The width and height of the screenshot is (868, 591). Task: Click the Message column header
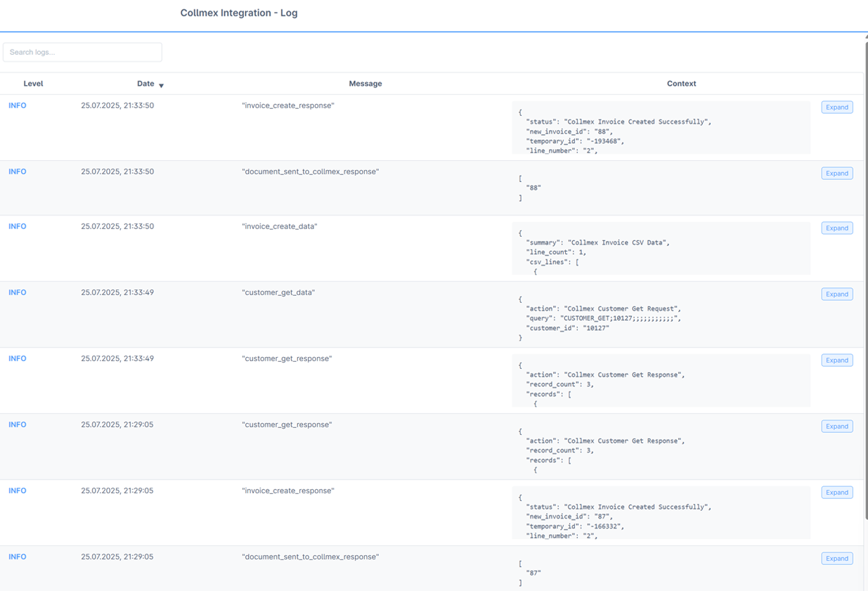pyautogui.click(x=365, y=84)
